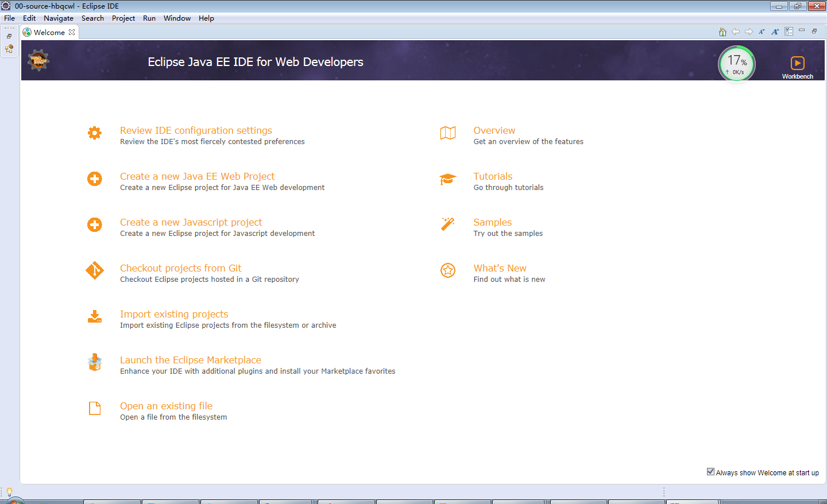Open the Window menu
This screenshot has width=827, height=504.
[x=177, y=18]
